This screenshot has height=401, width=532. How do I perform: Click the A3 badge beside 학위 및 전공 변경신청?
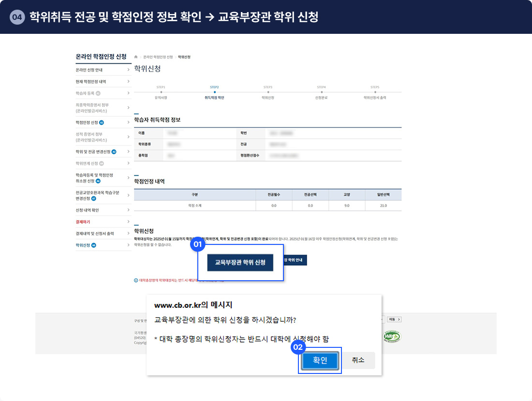(x=114, y=152)
